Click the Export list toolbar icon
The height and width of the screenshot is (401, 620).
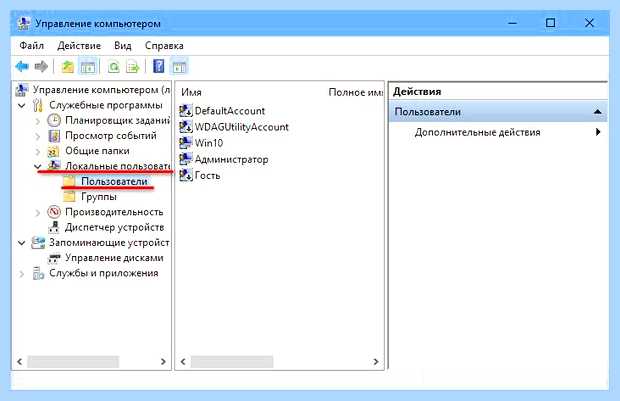click(133, 66)
